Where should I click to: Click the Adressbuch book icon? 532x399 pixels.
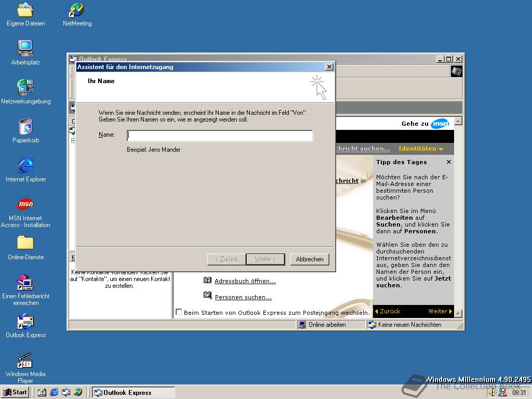tap(207, 280)
